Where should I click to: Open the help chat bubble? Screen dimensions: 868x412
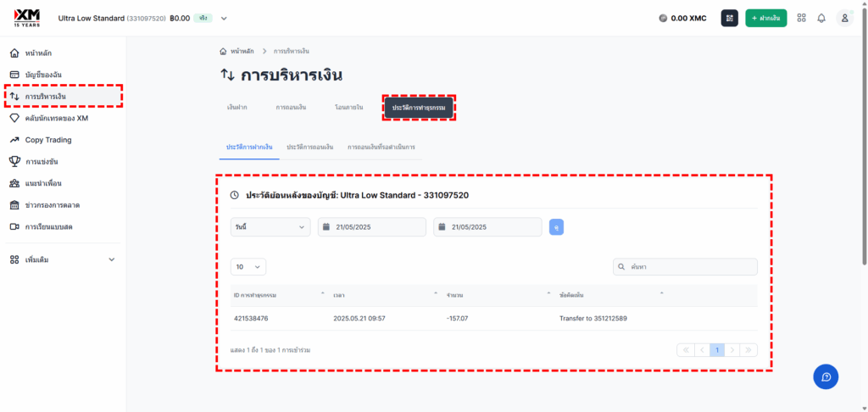(826, 376)
